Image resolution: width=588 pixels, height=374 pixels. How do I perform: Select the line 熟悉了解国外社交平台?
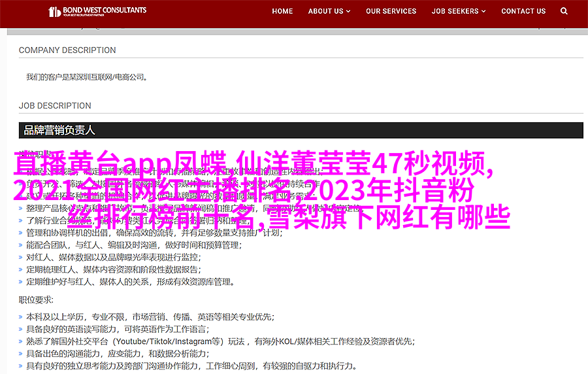221,342
